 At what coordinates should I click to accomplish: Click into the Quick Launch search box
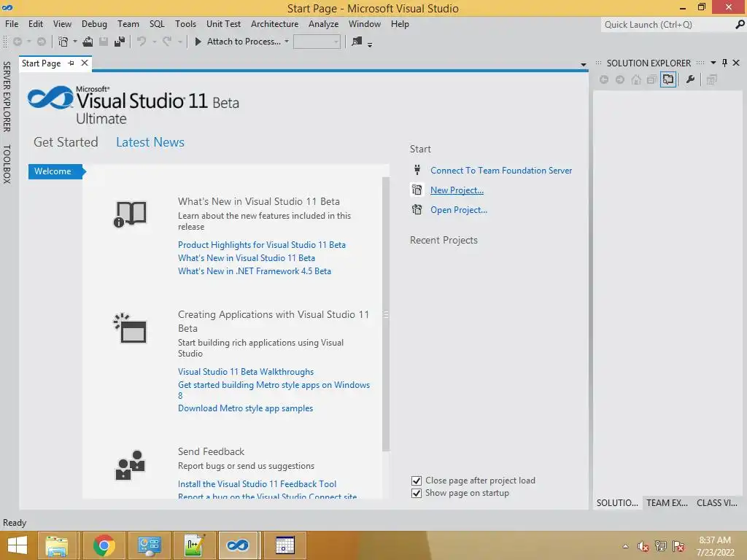pyautogui.click(x=668, y=24)
